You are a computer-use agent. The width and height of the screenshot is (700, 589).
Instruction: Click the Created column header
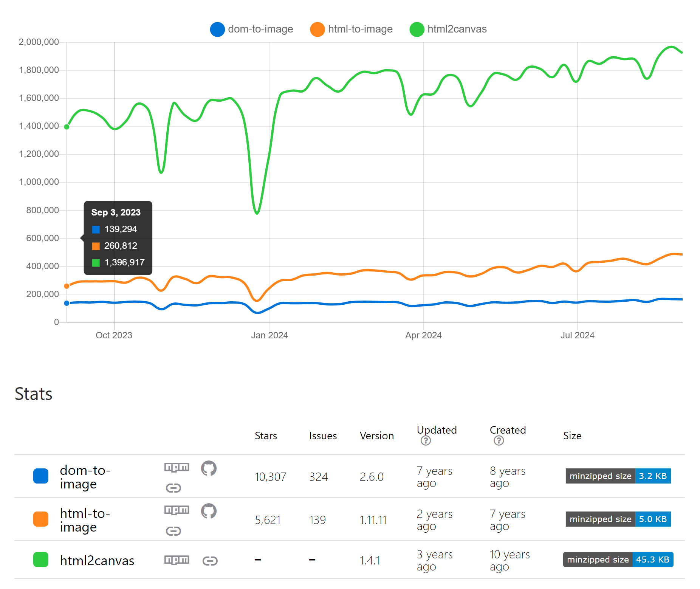(x=508, y=430)
